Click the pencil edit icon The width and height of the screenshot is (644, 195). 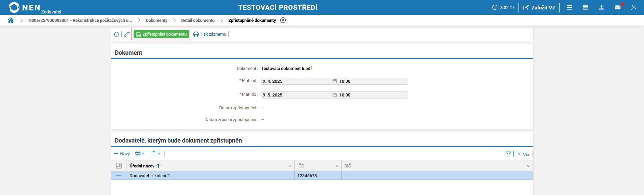click(x=127, y=34)
